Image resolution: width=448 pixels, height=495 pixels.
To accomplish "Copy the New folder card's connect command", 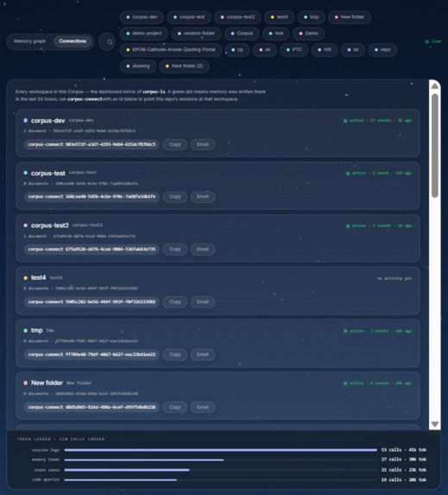I will click(174, 407).
